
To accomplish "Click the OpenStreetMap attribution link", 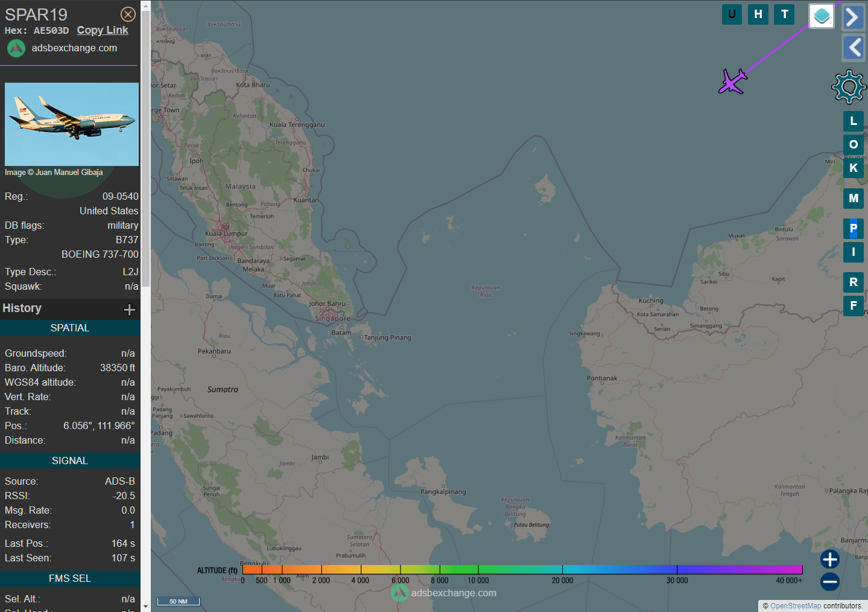I will point(796,606).
